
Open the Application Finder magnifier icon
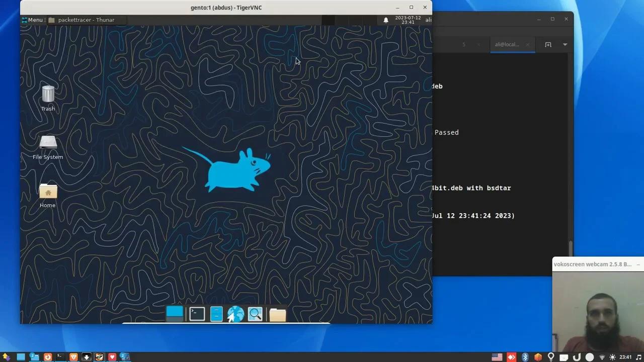(x=255, y=314)
